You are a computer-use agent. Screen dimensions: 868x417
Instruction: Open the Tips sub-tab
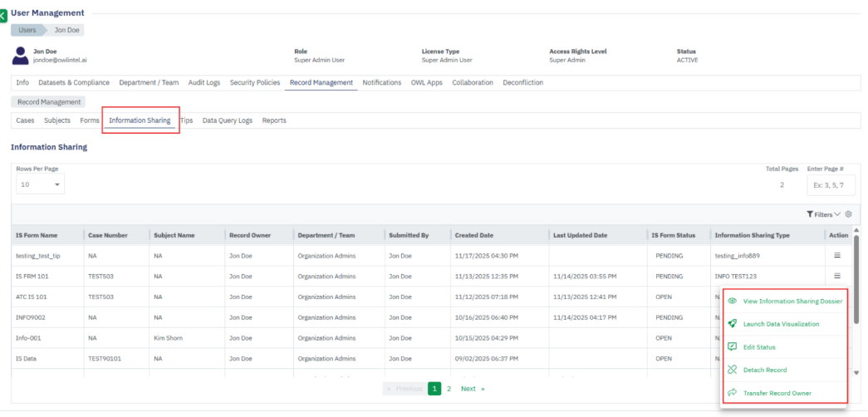pyautogui.click(x=186, y=120)
